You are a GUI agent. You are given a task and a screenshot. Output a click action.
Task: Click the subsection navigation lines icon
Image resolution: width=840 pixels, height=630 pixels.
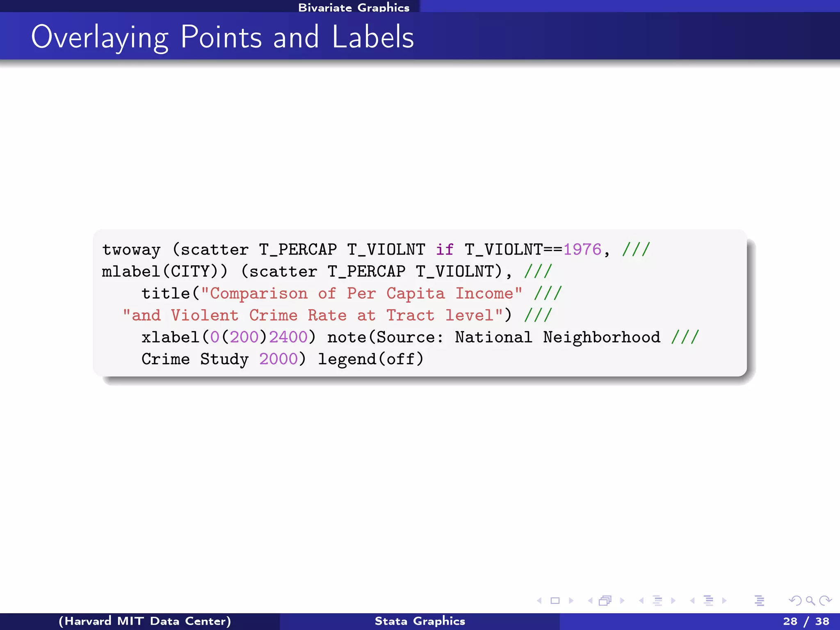tap(657, 601)
